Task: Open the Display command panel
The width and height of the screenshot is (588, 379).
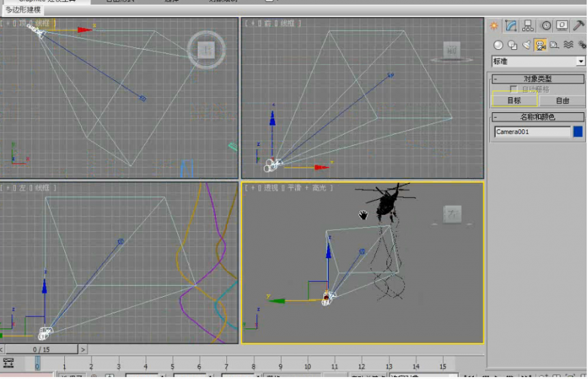Action: [562, 25]
